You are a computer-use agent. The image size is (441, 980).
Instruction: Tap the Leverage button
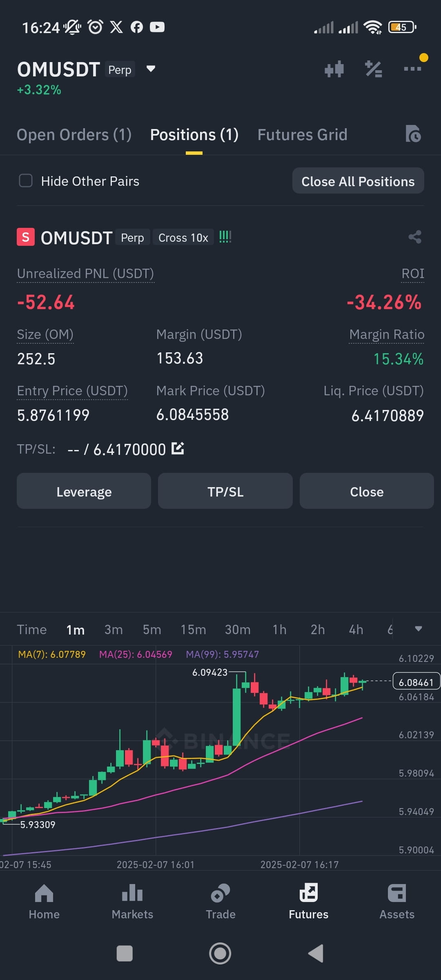pos(84,491)
